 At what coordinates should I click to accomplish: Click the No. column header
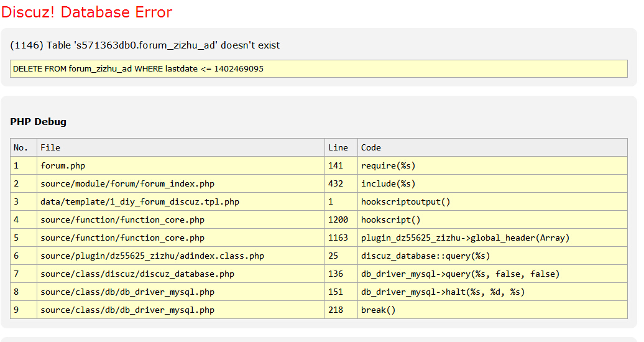coord(24,147)
